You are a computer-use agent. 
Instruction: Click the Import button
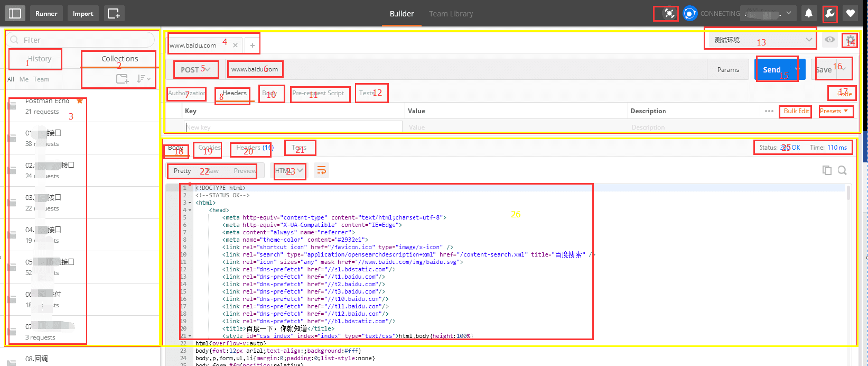(83, 13)
